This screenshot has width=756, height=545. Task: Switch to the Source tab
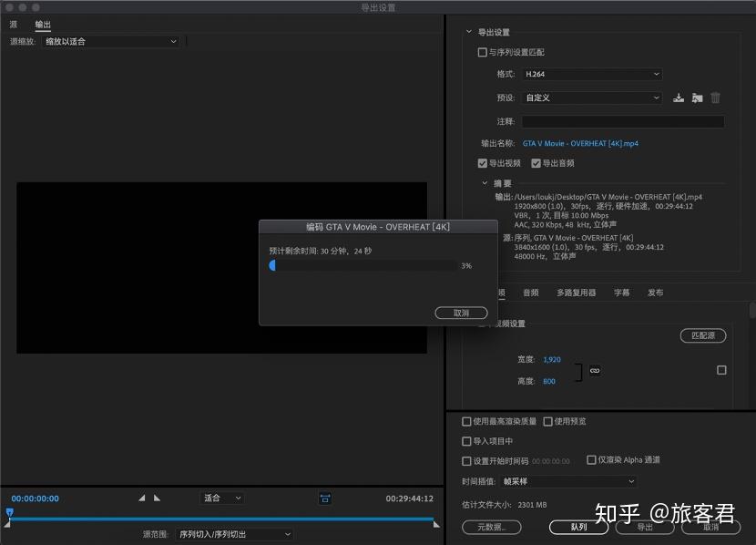point(14,24)
